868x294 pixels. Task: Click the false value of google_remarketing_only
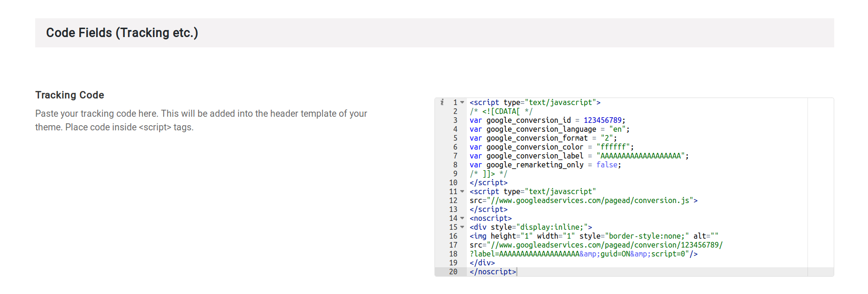click(607, 165)
